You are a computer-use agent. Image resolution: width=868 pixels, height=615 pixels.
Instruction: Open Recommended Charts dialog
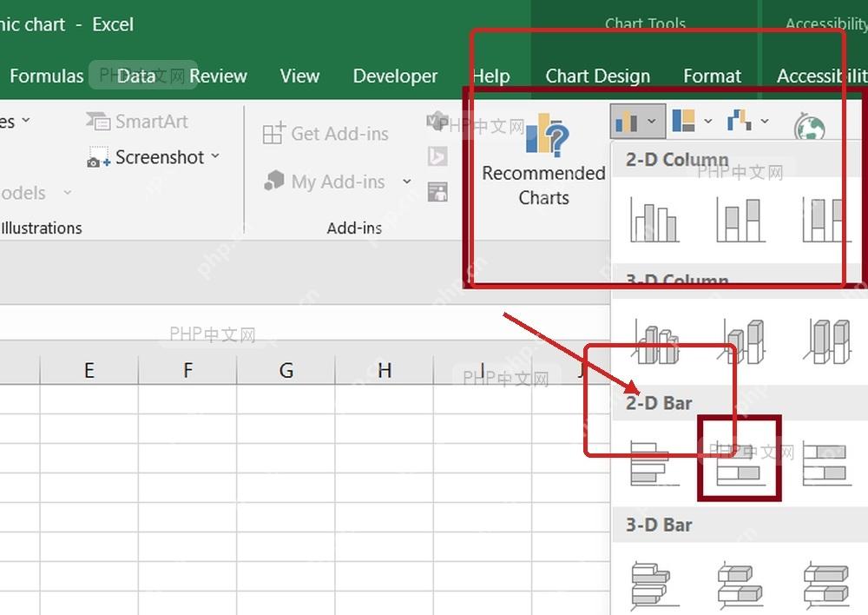tap(543, 160)
